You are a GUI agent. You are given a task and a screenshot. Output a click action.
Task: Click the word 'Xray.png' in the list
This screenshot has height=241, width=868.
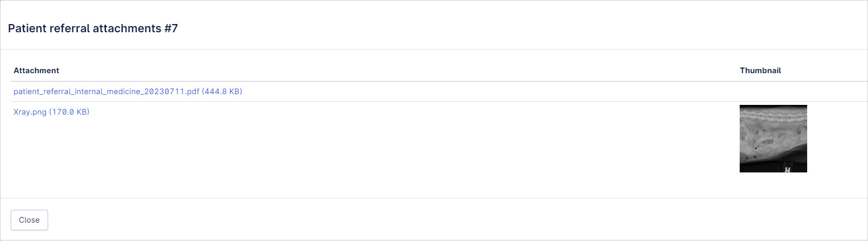click(30, 112)
